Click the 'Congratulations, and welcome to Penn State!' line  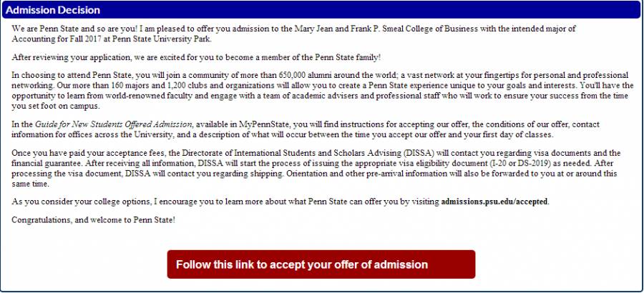94,219
